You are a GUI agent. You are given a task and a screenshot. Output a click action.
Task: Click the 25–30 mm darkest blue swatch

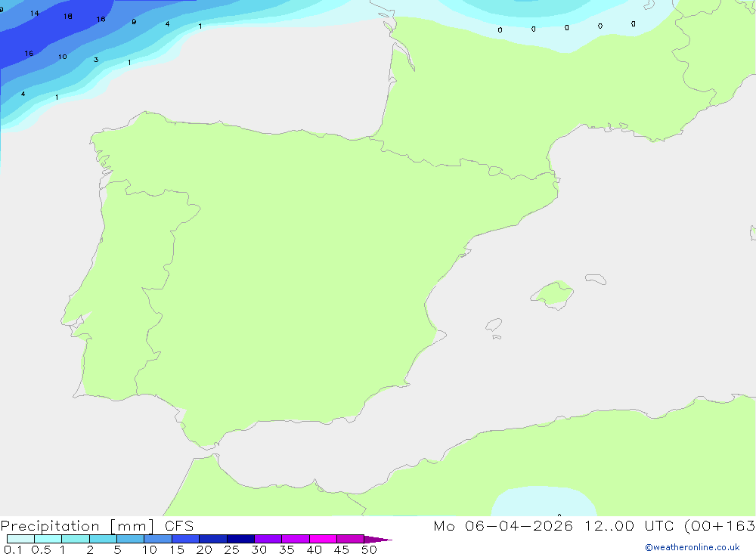pos(240,539)
